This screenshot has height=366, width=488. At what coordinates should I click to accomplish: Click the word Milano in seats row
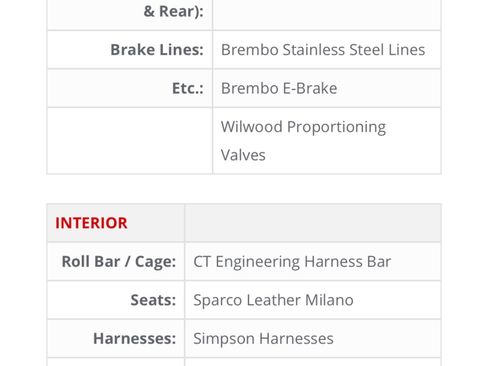point(329,300)
